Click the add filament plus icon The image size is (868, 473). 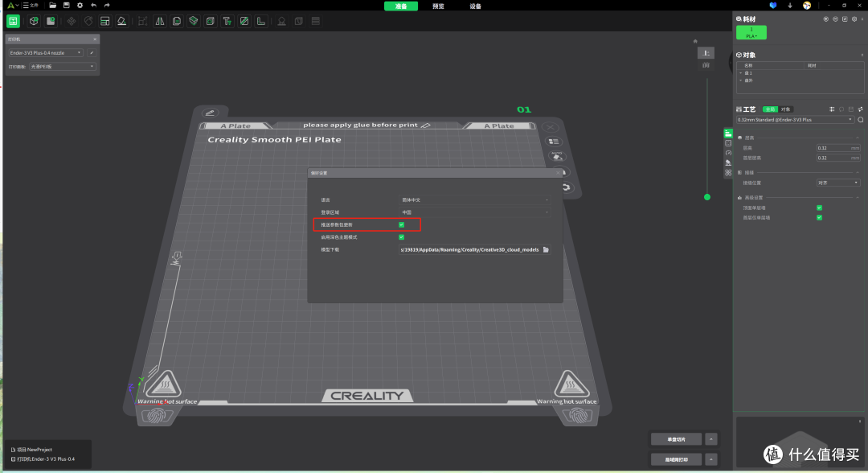point(826,19)
